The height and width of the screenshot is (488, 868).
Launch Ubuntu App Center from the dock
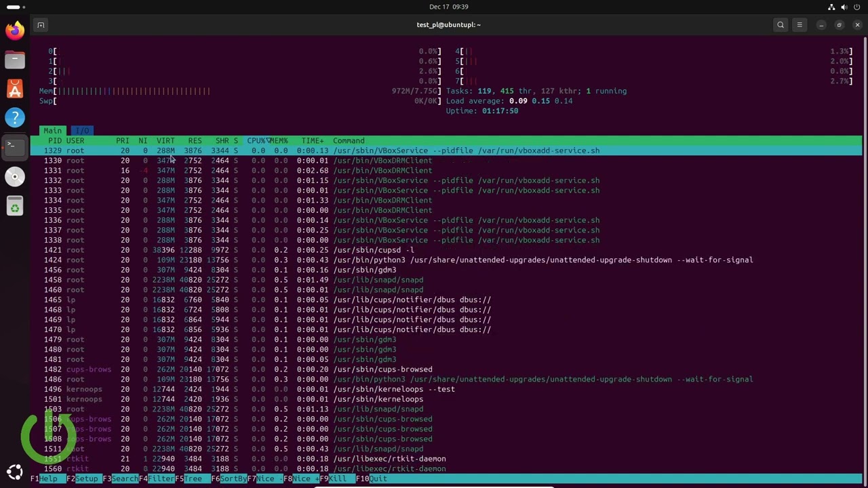[14, 89]
